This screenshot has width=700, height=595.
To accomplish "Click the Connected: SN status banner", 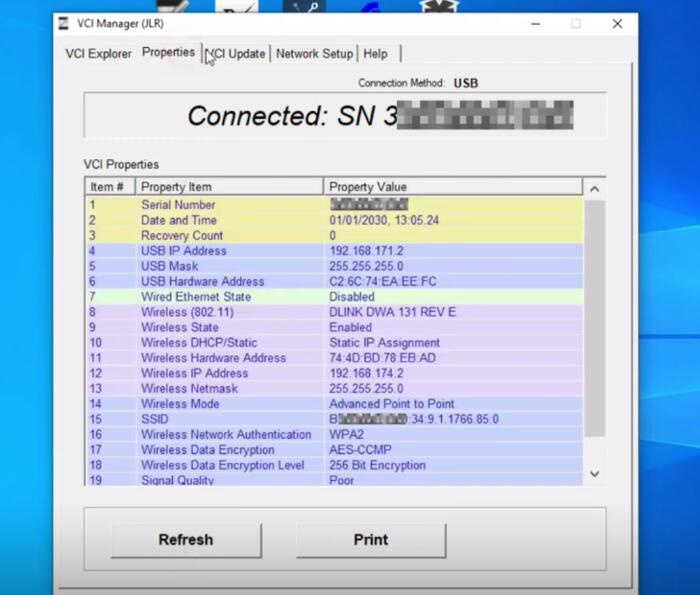I will tap(345, 116).
